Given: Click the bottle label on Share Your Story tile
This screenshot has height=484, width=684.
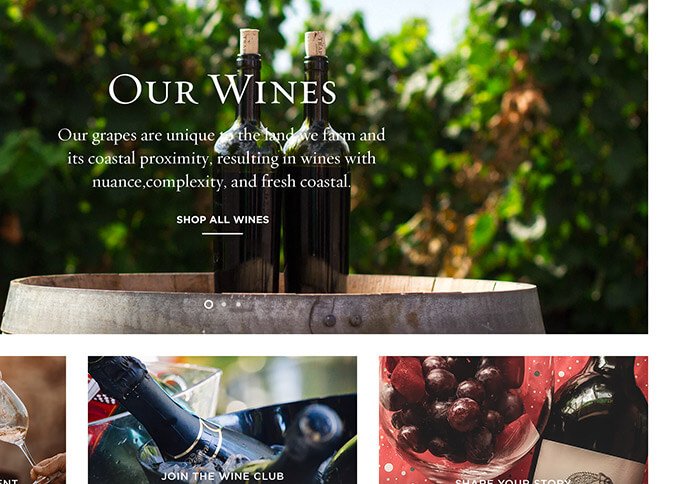Looking at the screenshot, I should coord(589,463).
